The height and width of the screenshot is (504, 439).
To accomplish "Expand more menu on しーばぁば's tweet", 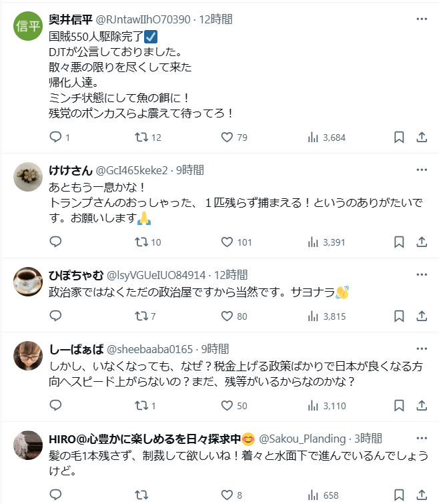I will [422, 349].
